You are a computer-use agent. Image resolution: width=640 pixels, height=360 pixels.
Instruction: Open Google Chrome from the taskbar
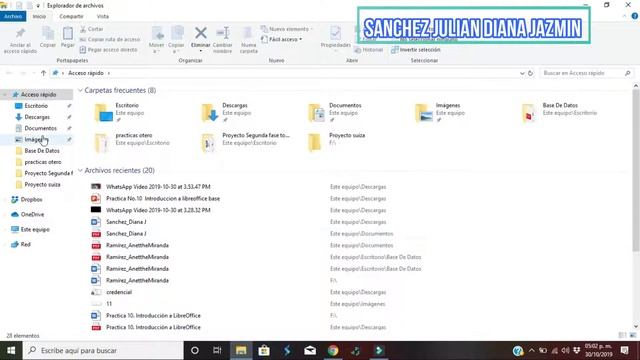(x=333, y=351)
